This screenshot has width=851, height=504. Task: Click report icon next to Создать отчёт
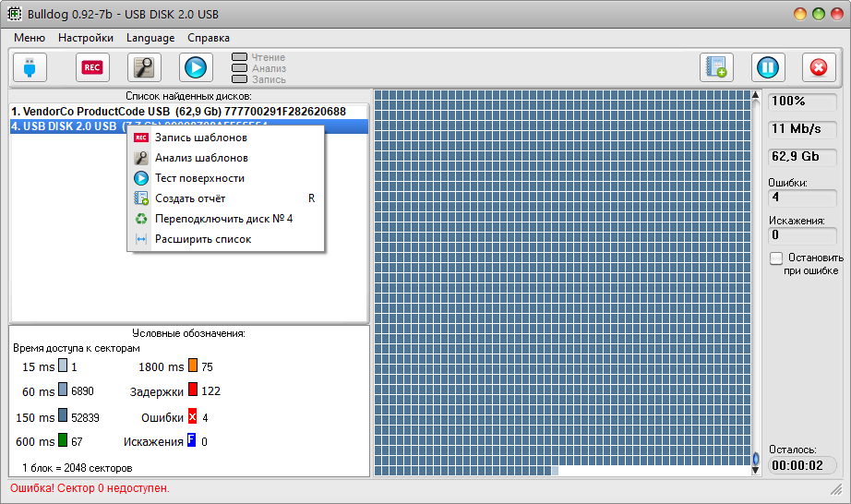[x=141, y=198]
